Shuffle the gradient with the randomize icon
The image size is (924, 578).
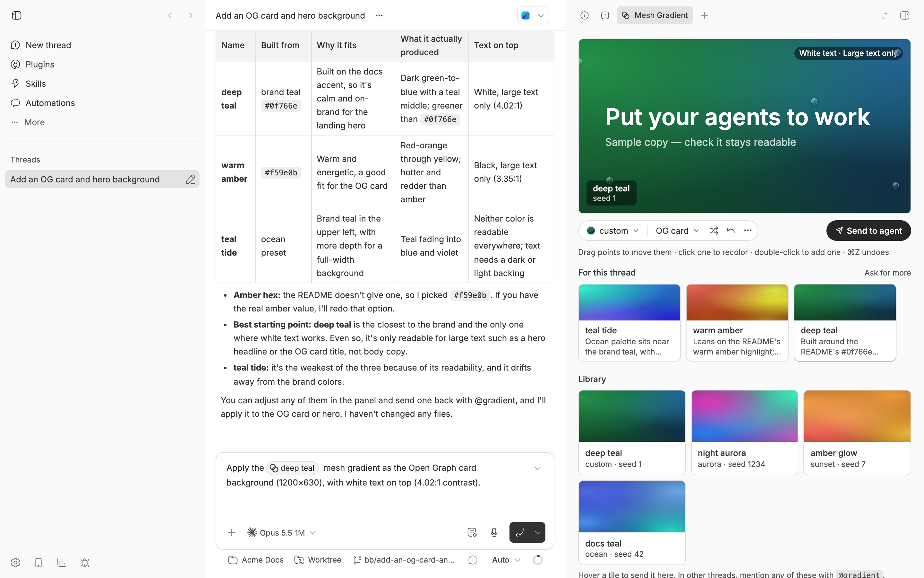(714, 231)
